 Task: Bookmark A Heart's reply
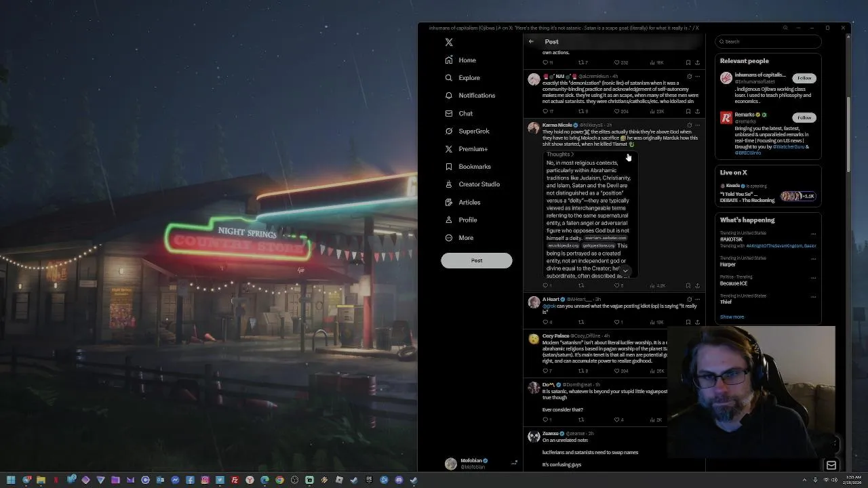coord(688,322)
